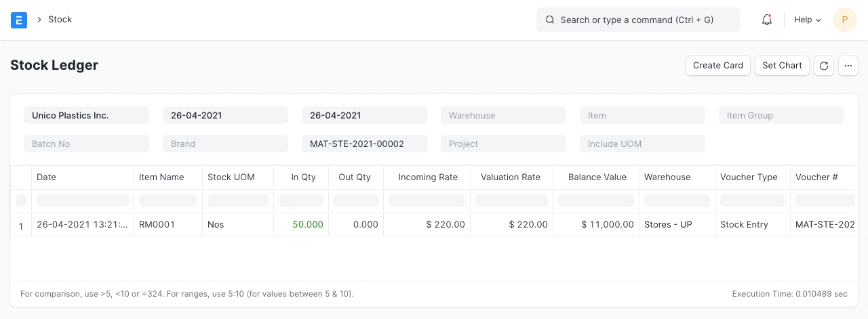Click the Set Chart button
This screenshot has height=319, width=868.
782,66
